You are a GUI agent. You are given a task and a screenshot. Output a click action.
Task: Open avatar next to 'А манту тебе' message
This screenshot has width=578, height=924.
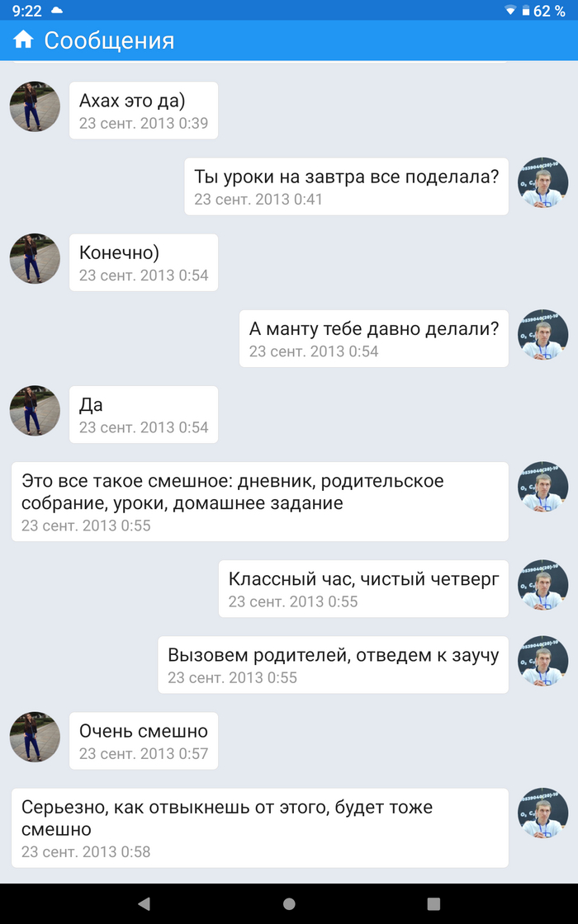coord(542,335)
